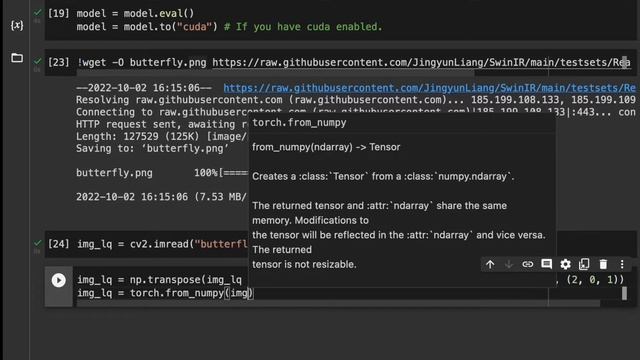Select cell [19] model.eval() line
Screen dimensions: 640x360
click(x=136, y=13)
